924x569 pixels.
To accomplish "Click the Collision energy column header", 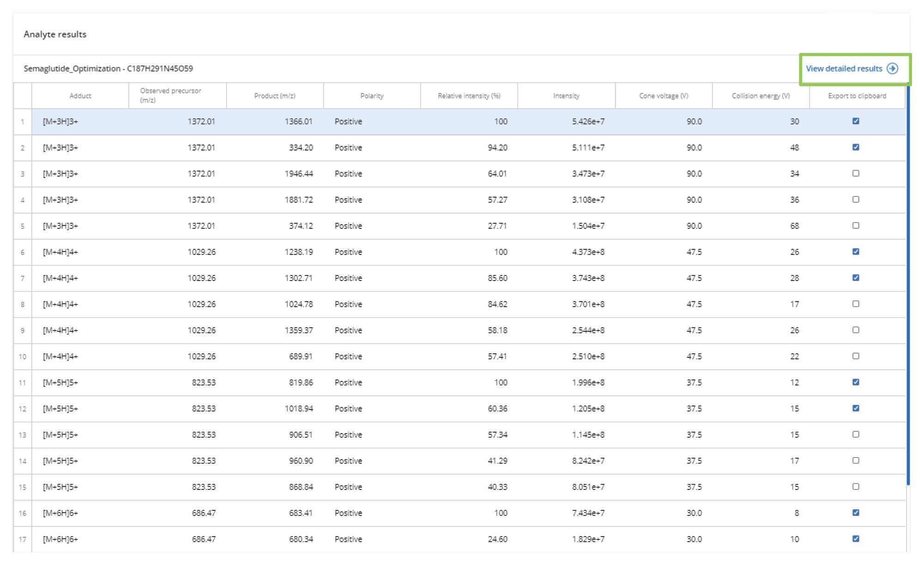I will (x=760, y=96).
